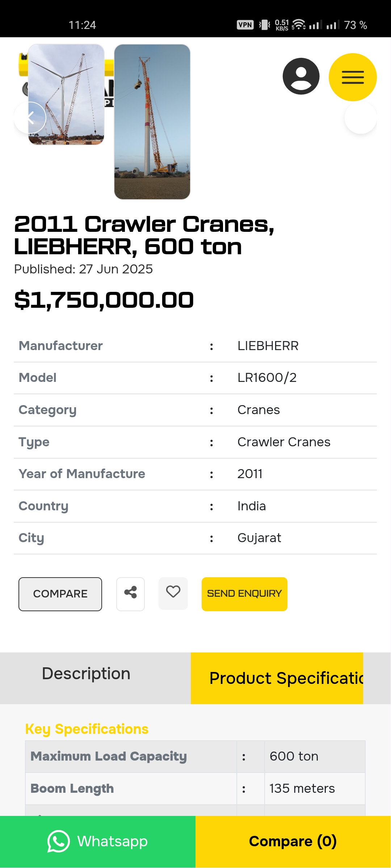Open the user profile account icon
The image size is (391, 868).
[301, 76]
